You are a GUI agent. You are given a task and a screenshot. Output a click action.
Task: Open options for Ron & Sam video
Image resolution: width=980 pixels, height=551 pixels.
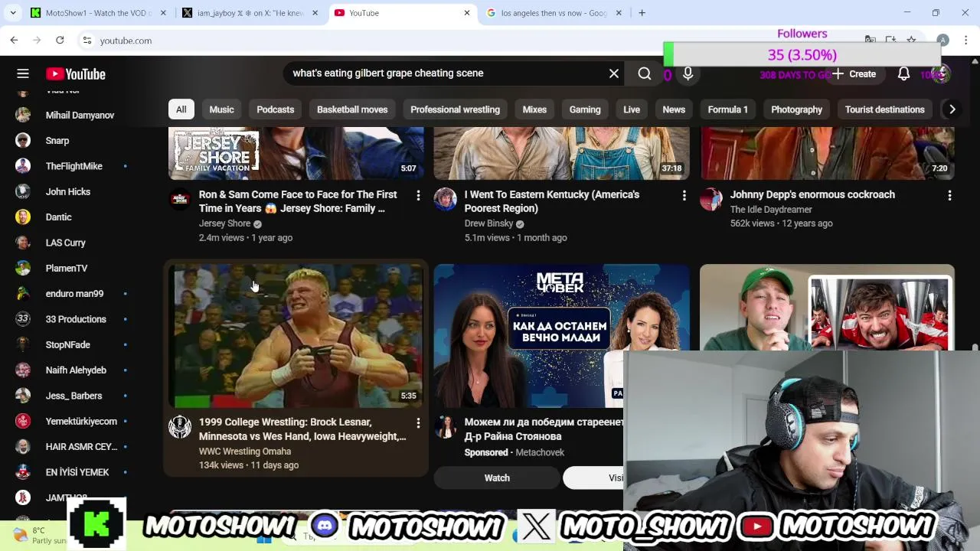(418, 196)
